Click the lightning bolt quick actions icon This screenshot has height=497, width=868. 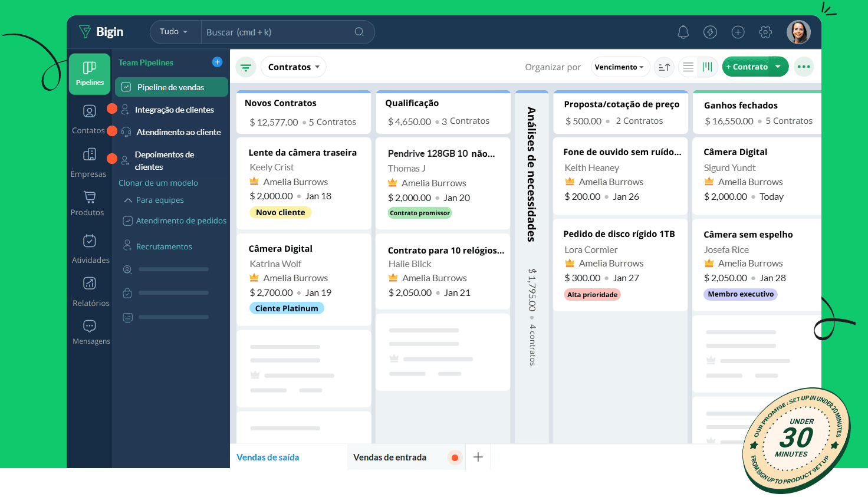point(710,32)
